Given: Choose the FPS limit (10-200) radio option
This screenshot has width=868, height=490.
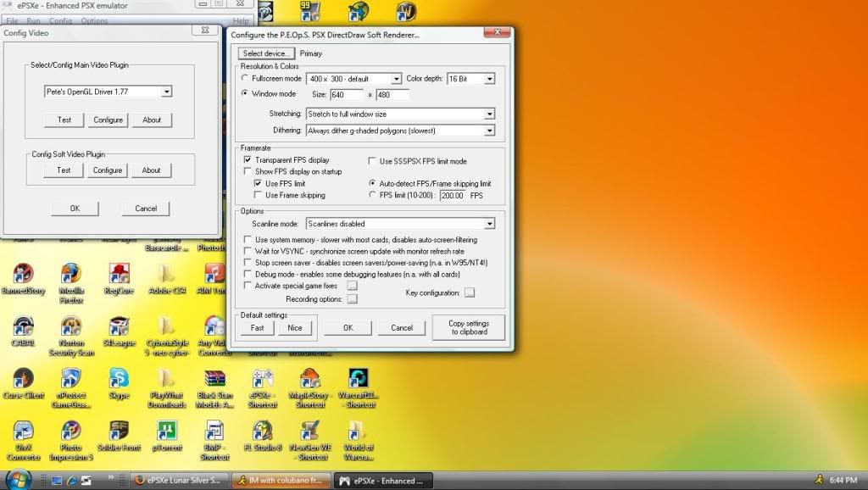Looking at the screenshot, I should (372, 195).
